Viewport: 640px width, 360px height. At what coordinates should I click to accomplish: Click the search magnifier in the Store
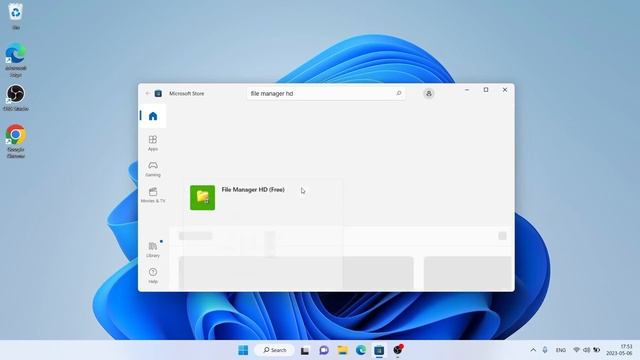(x=399, y=93)
